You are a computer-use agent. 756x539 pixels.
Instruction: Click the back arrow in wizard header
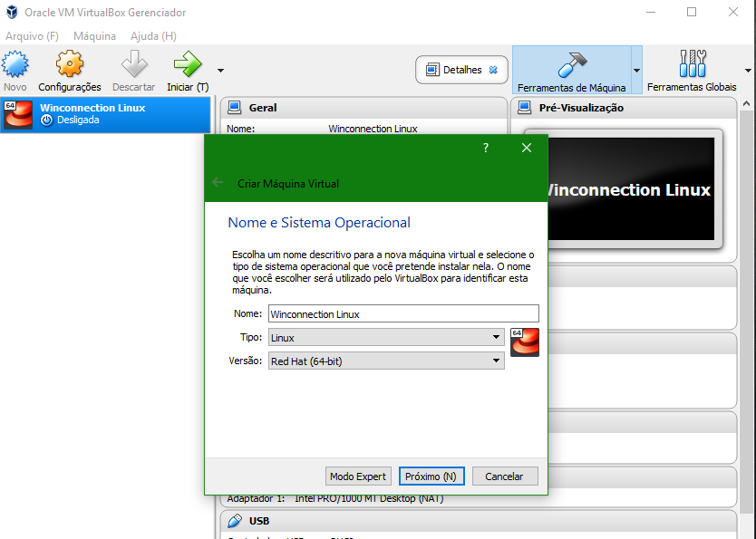tap(218, 182)
